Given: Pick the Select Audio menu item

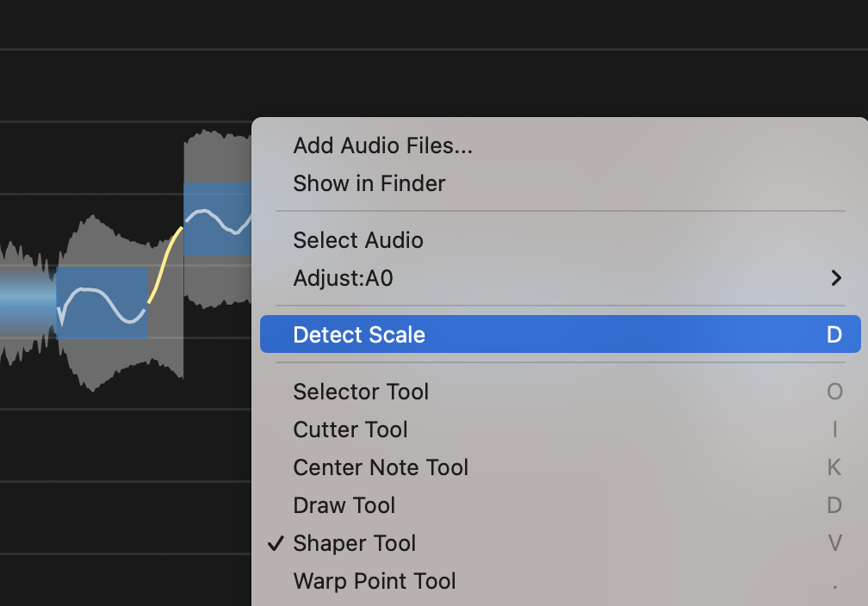Looking at the screenshot, I should [x=357, y=240].
